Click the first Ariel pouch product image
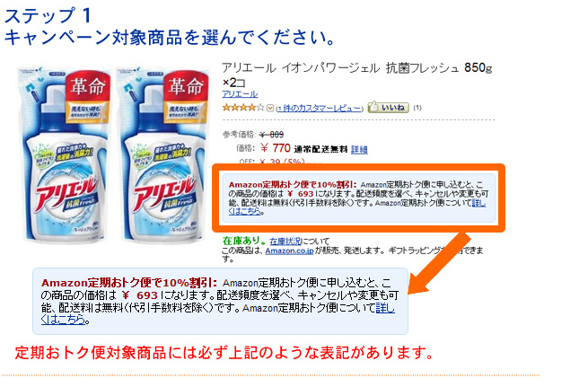This screenshot has width=588, height=387. [64, 154]
